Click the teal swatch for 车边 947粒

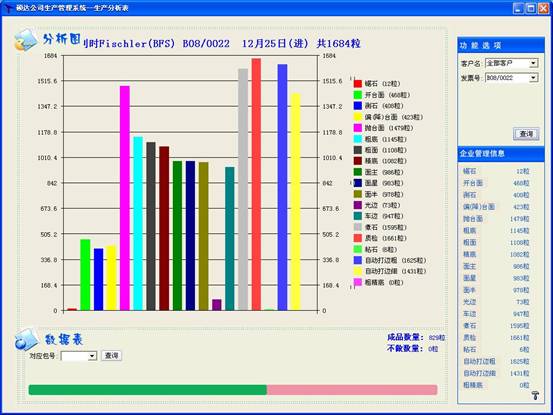point(358,216)
